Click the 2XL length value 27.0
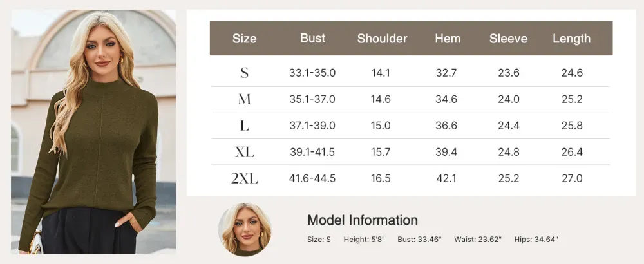Screen dimensions: 644x264 pos(572,178)
